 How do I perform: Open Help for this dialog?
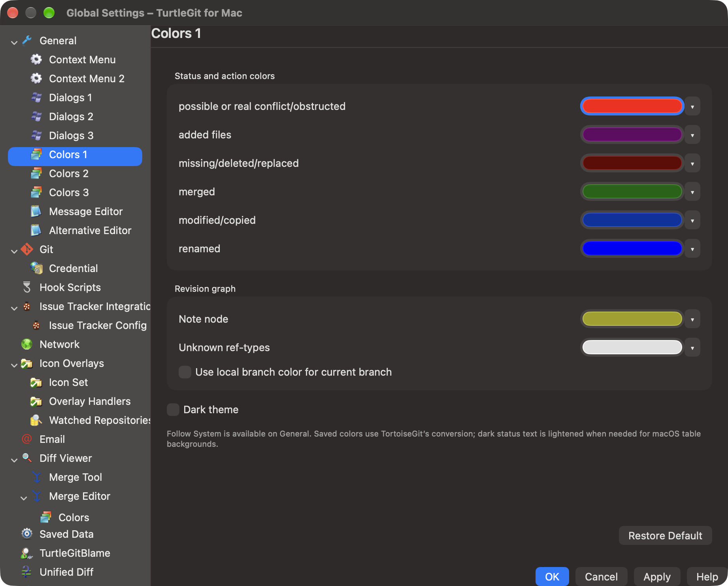click(707, 577)
